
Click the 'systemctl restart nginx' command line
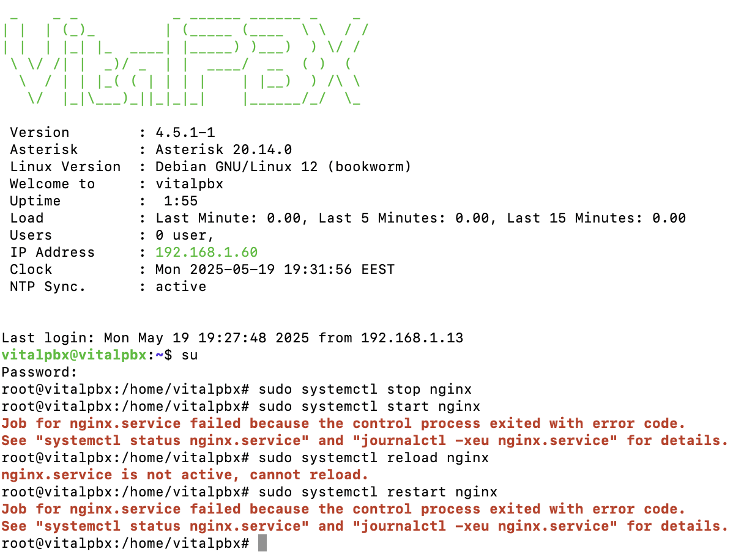point(249,492)
